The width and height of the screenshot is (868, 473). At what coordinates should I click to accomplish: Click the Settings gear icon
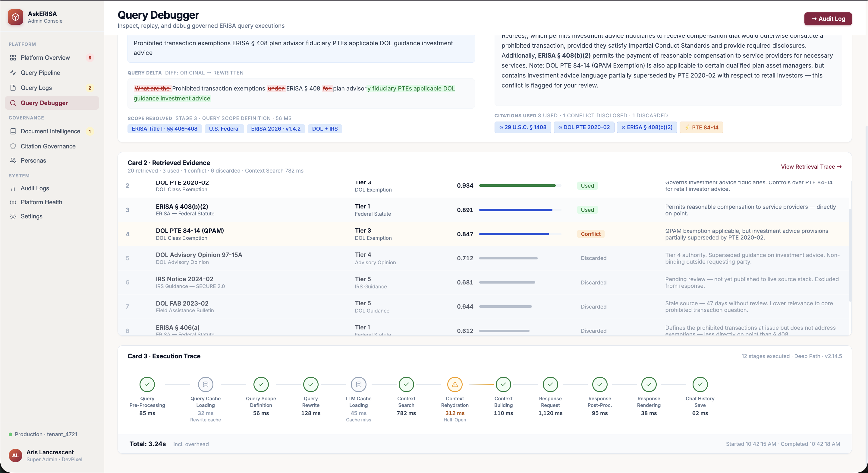[x=13, y=216]
